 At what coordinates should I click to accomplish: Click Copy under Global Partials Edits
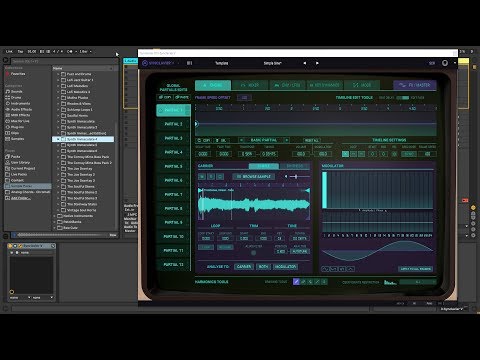(x=165, y=97)
